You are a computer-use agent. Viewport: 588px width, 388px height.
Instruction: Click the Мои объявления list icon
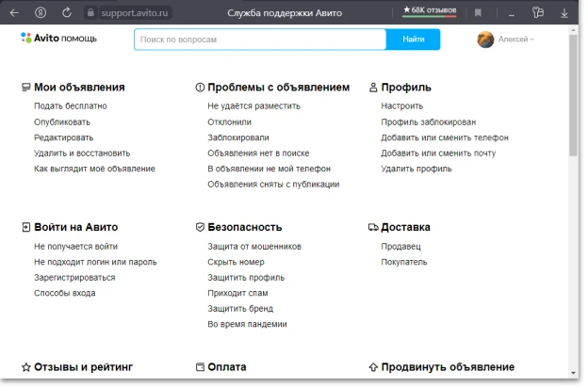[25, 88]
